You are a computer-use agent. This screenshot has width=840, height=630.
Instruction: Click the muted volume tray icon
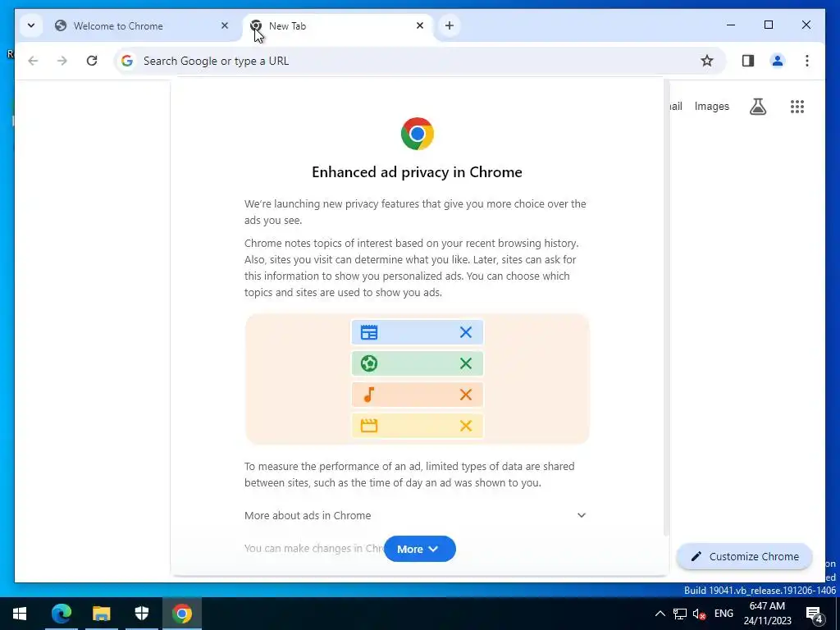(699, 614)
